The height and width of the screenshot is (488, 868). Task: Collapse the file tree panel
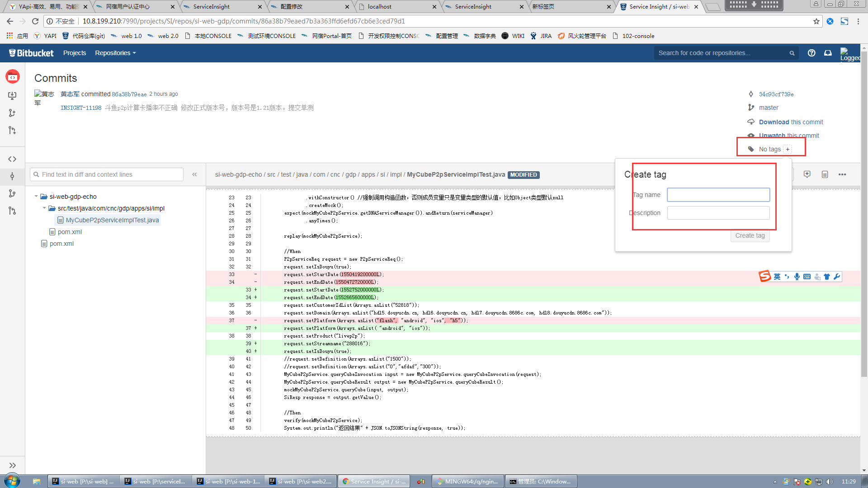tap(194, 174)
